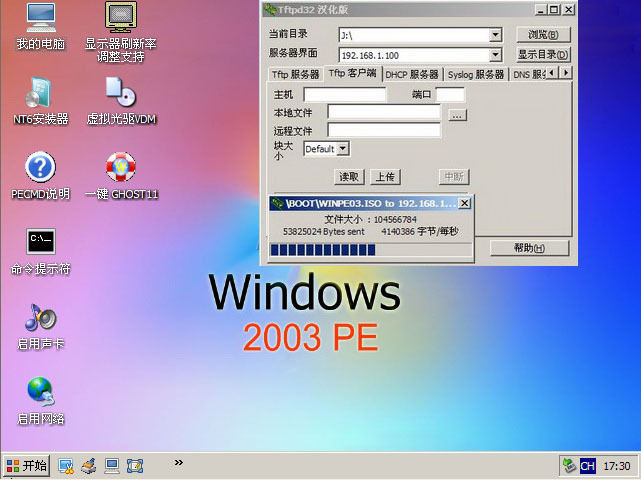Open 显示器刷新率调整支持 desktop icon
This screenshot has width=641, height=480.
pyautogui.click(x=121, y=32)
